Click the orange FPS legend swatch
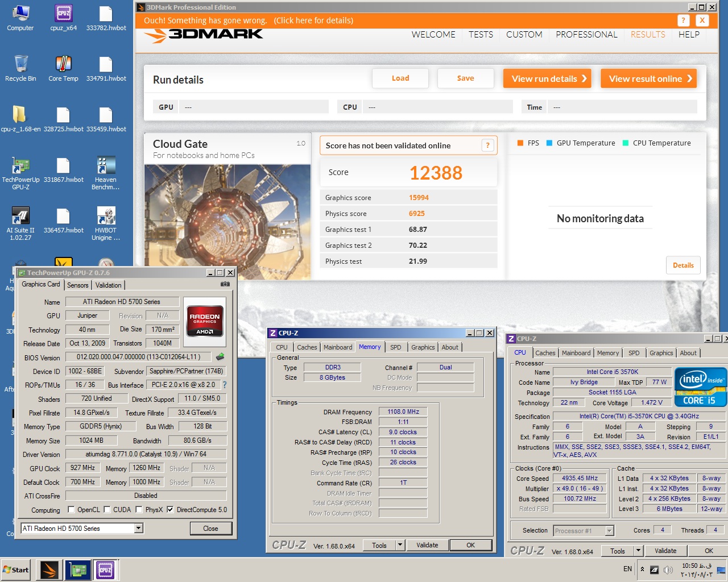This screenshot has width=728, height=582. (520, 143)
